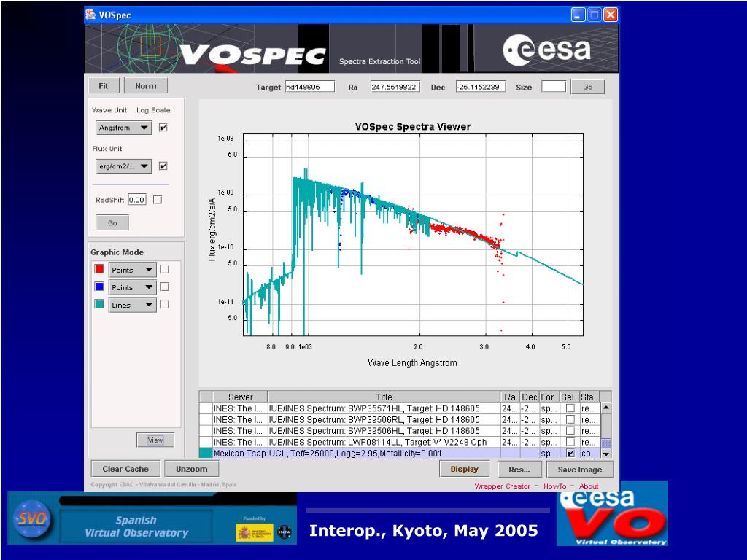The height and width of the screenshot is (560, 747).
Task: Uncheck the UCL Teff=25000 model row checkbox
Action: tap(570, 454)
